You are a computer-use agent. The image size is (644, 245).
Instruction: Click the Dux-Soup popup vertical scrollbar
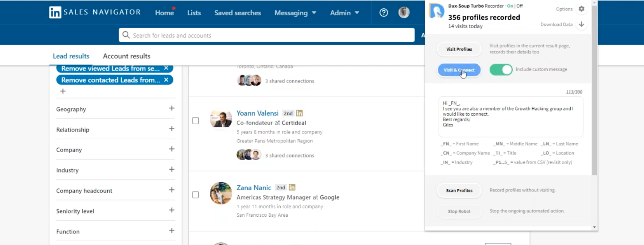594,90
